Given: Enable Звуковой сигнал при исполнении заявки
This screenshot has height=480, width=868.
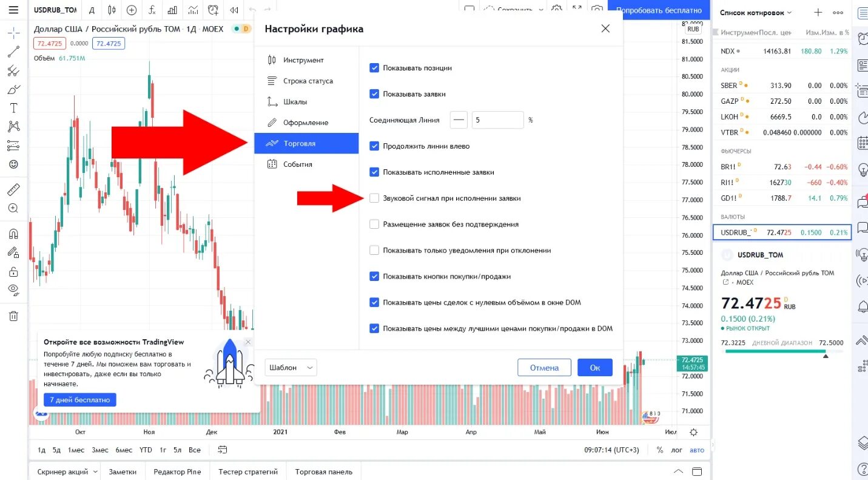Looking at the screenshot, I should point(374,198).
